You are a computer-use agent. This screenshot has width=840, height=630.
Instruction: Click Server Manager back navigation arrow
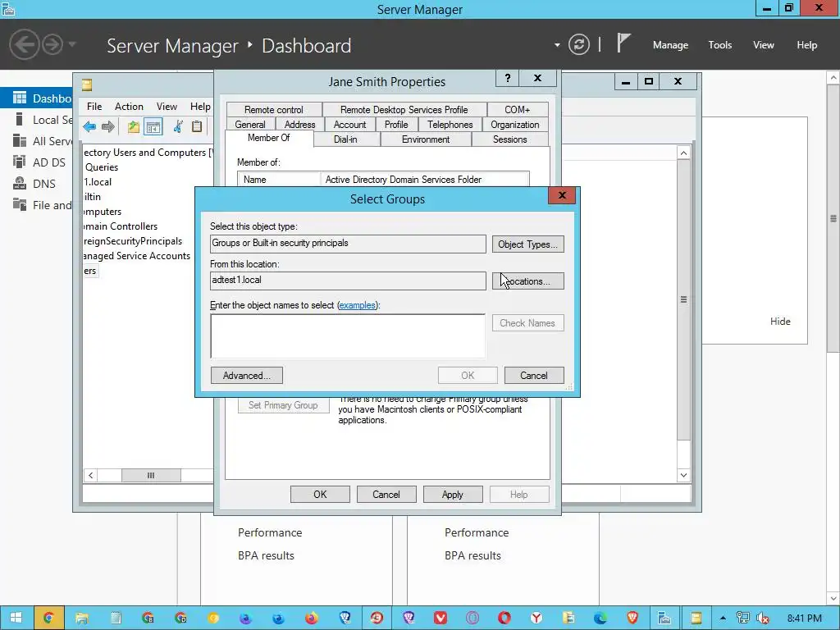[24, 44]
